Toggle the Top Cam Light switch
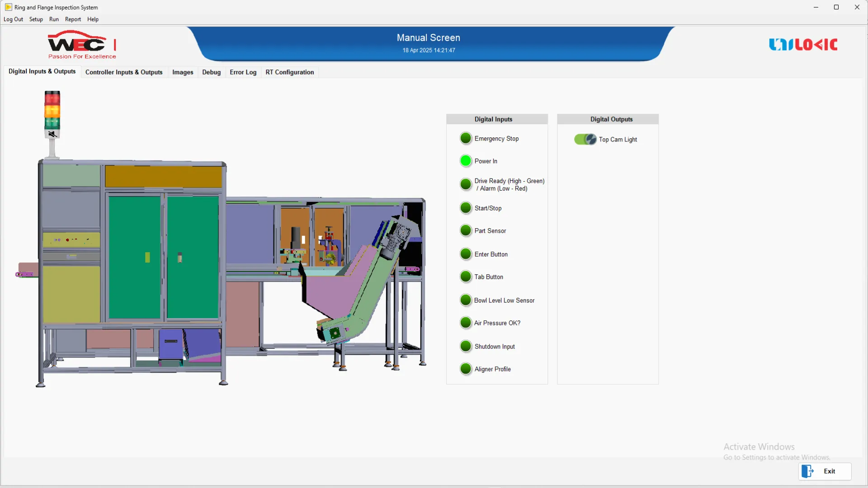The width and height of the screenshot is (868, 488). [585, 139]
